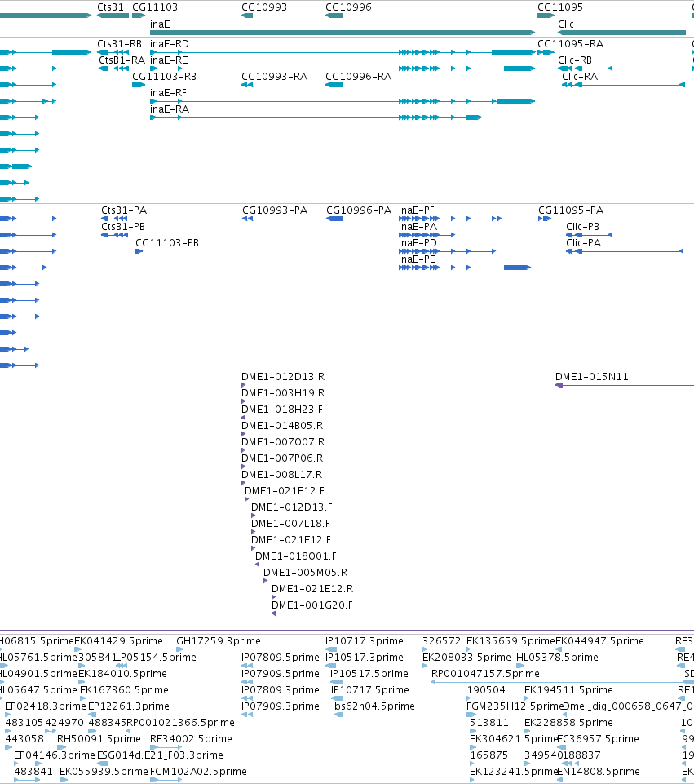Click the CG10996-PA protein label

[x=359, y=210]
